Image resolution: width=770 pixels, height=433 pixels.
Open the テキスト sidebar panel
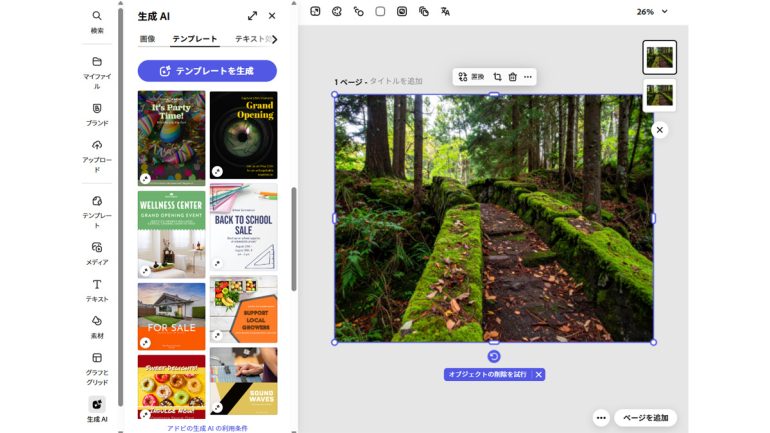pyautogui.click(x=97, y=290)
